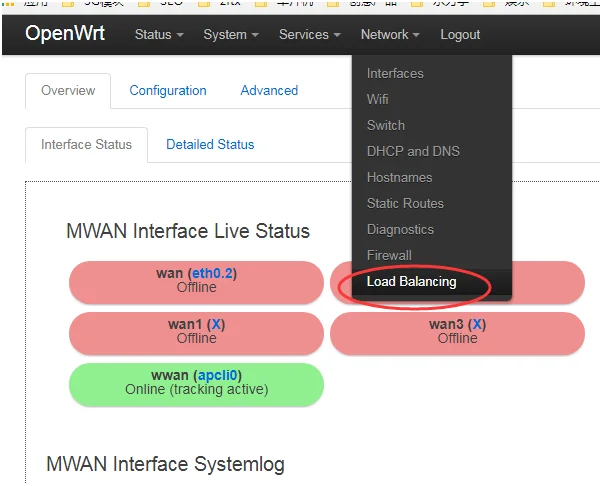602x486 pixels.
Task: Click the wan3 Offline status box
Action: 457,333
